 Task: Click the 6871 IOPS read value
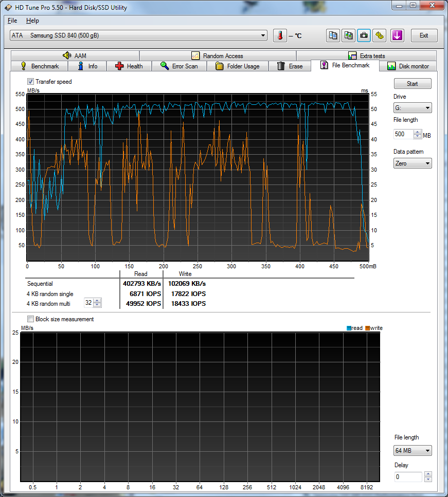(146, 294)
